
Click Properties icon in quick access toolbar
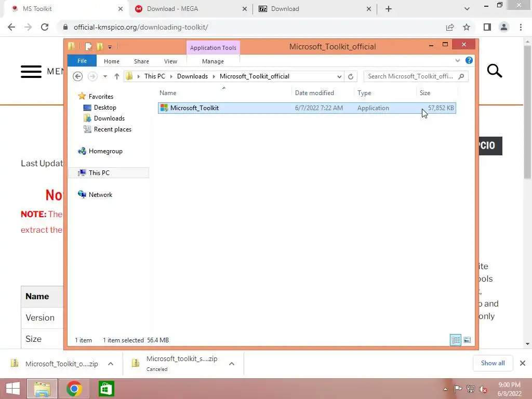pos(88,46)
